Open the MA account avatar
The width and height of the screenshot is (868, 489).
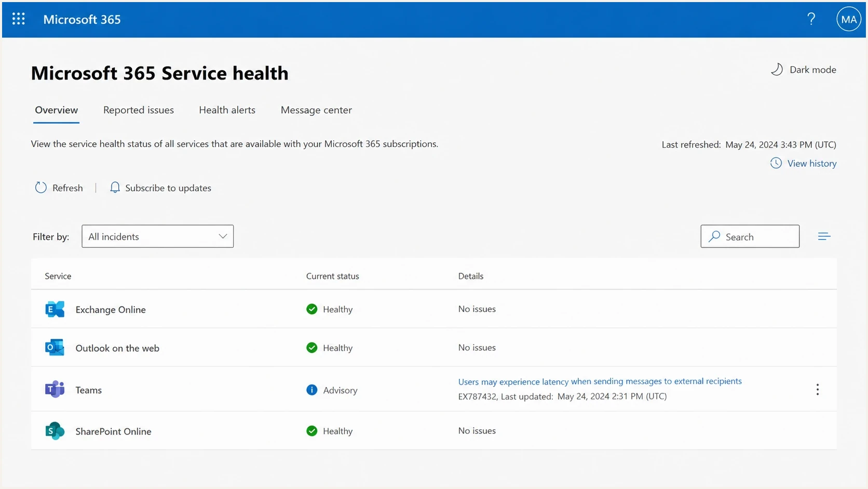849,19
